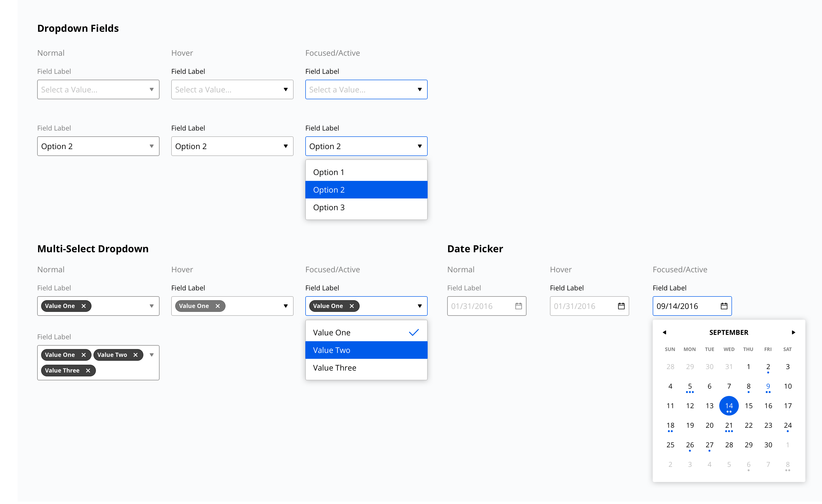Open the Normal 'Select a Value...' dropdown

pos(98,89)
